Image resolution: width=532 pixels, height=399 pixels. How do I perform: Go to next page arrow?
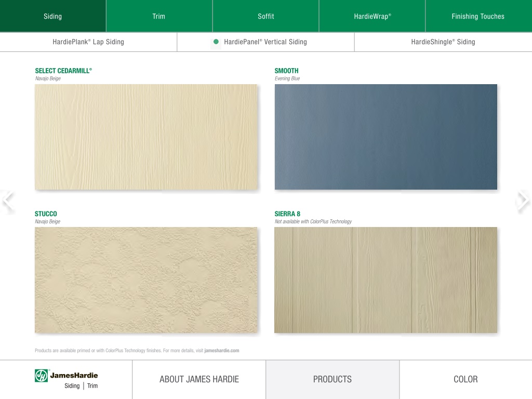tap(524, 200)
